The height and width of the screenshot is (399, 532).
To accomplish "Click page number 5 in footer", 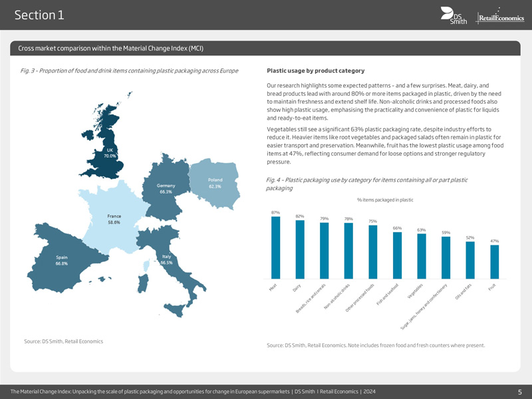I will [519, 391].
